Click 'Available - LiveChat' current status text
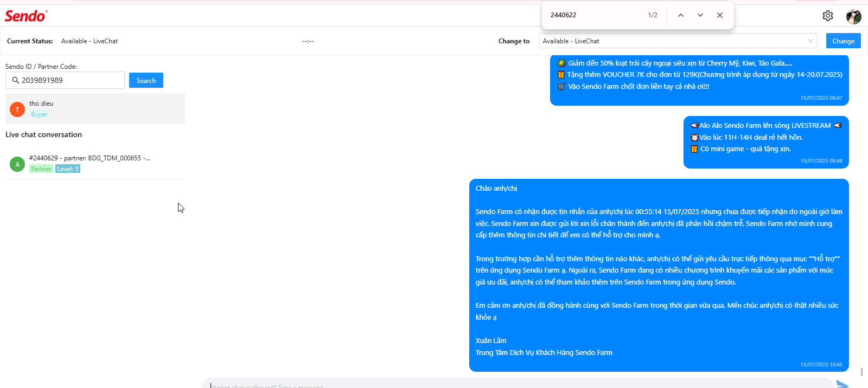Image resolution: width=868 pixels, height=388 pixels. tap(90, 41)
